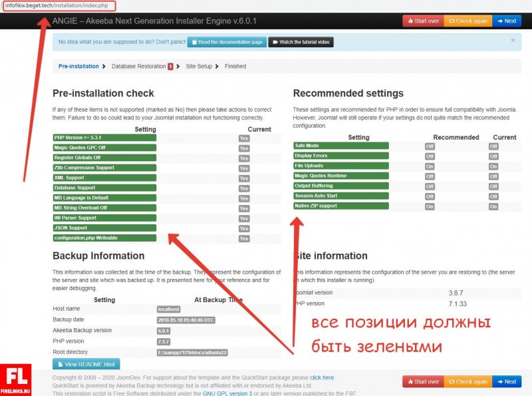Click the Magic Quotes Runtime setting label
Image resolution: width=532 pixels, height=396 pixels.
click(341, 176)
